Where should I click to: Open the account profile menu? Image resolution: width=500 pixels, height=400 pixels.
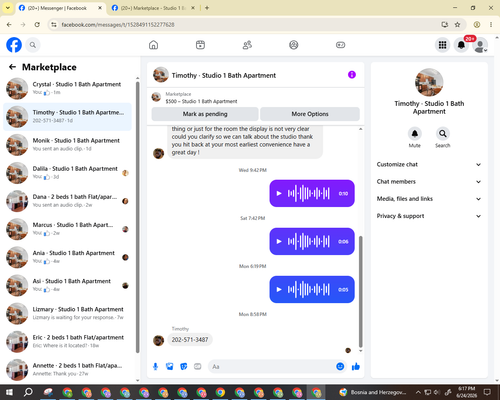pyautogui.click(x=480, y=45)
